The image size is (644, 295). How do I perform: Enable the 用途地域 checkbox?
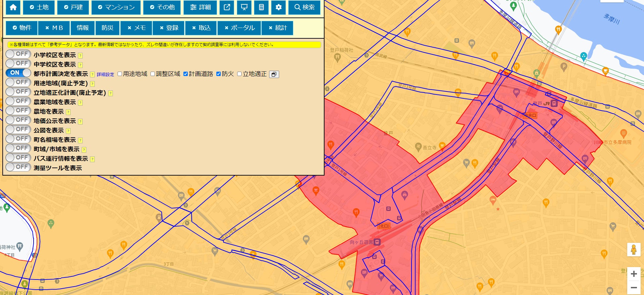pos(120,74)
